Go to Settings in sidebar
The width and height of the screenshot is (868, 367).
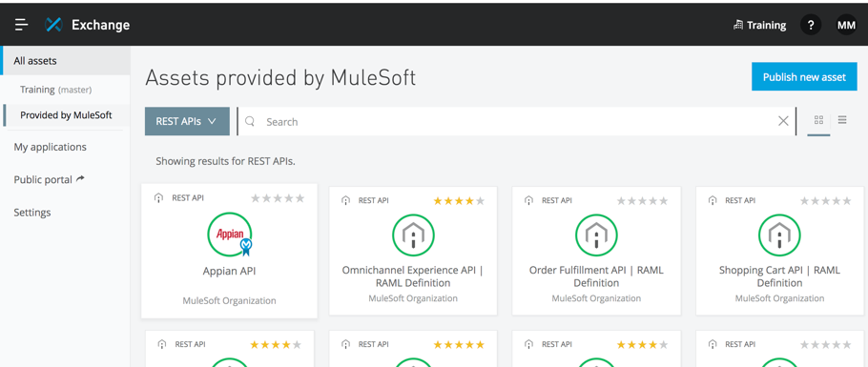point(32,212)
